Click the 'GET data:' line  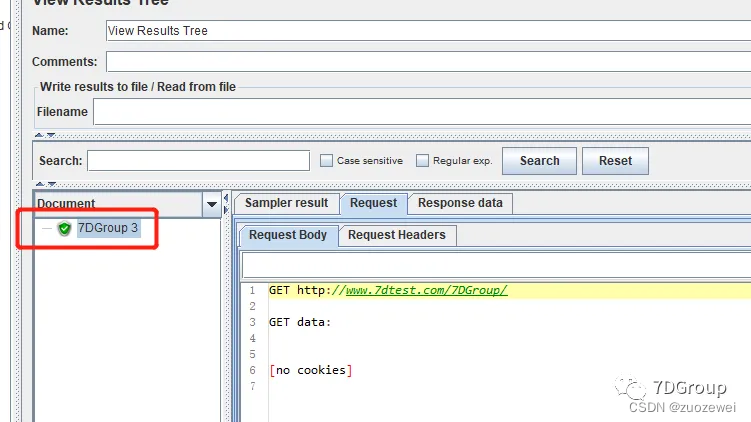coord(300,322)
